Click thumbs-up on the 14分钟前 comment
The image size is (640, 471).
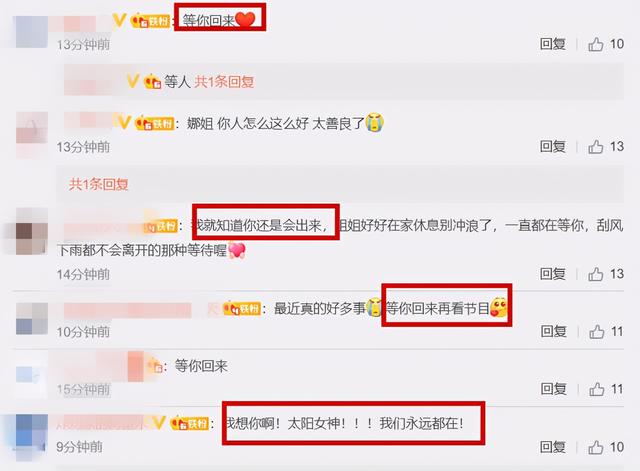click(596, 274)
